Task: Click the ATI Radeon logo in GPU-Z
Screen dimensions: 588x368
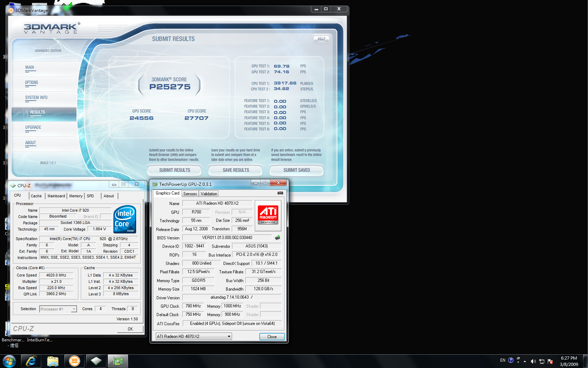Action: [x=268, y=215]
